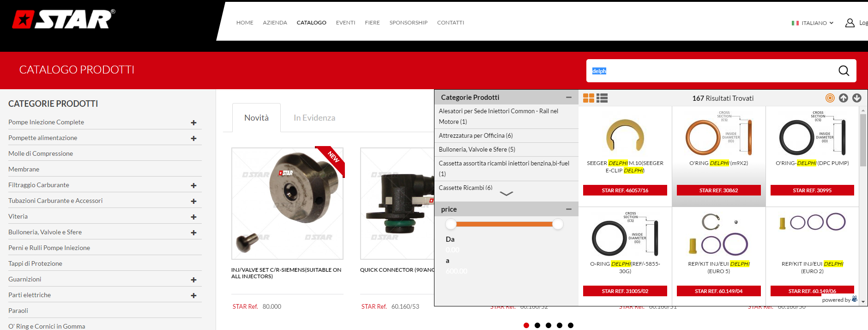Screen dimensions: 868x330
Task: Select the first red carousel dot
Action: 526,325
